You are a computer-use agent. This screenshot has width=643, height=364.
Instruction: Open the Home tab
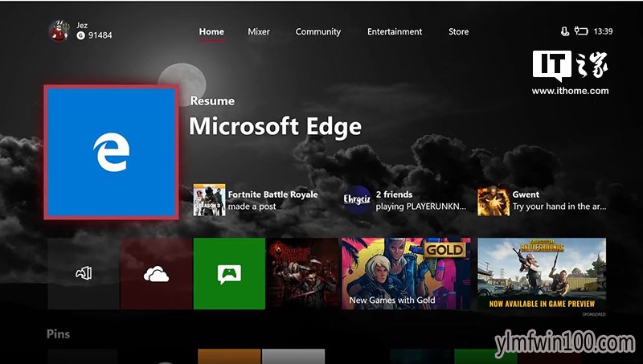[211, 31]
